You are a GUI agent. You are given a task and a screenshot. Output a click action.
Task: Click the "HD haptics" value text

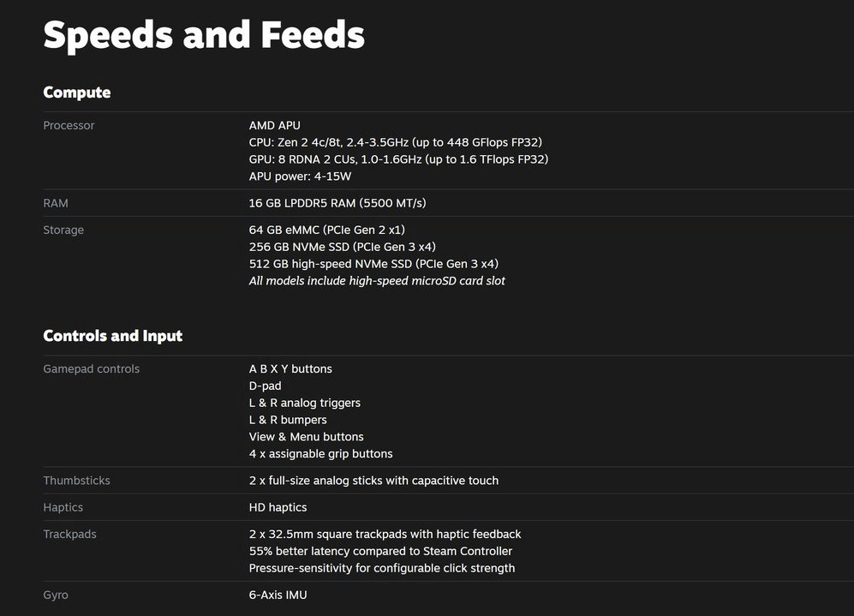[x=278, y=507]
